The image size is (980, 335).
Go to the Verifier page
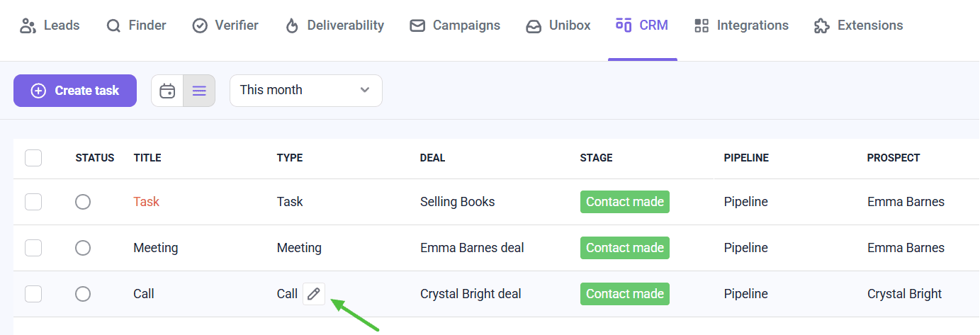(x=225, y=25)
